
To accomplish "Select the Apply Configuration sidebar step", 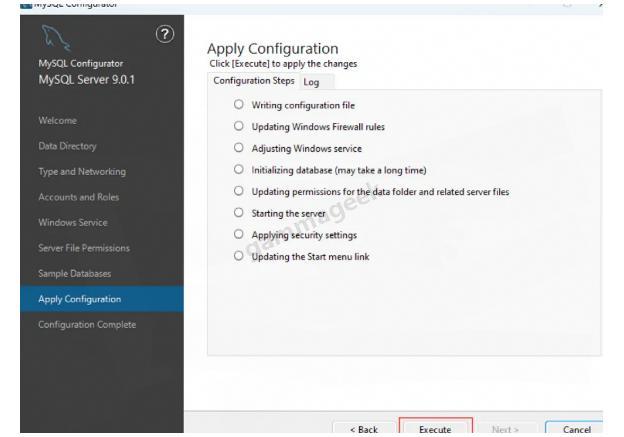I will click(102, 299).
